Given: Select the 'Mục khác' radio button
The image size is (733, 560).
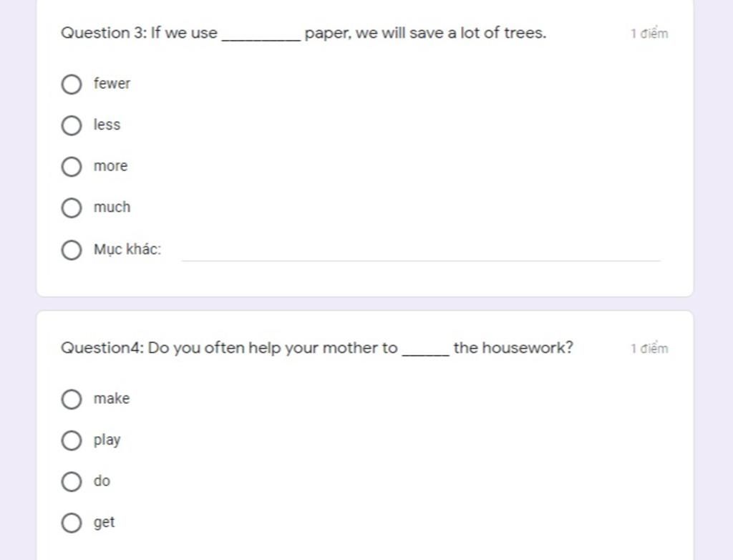Looking at the screenshot, I should pyautogui.click(x=72, y=250).
